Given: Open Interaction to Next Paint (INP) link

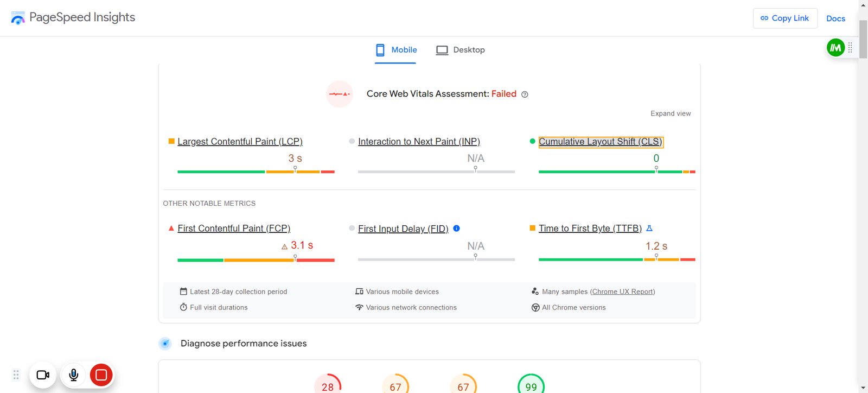Looking at the screenshot, I should (x=419, y=142).
